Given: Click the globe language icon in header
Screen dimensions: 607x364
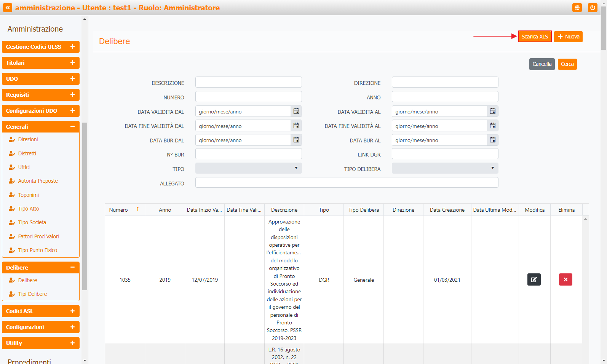Looking at the screenshot, I should pos(577,8).
